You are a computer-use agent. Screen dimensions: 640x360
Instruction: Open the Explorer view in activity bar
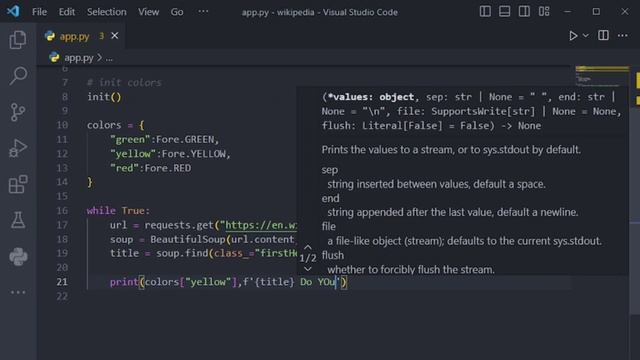[x=18, y=40]
